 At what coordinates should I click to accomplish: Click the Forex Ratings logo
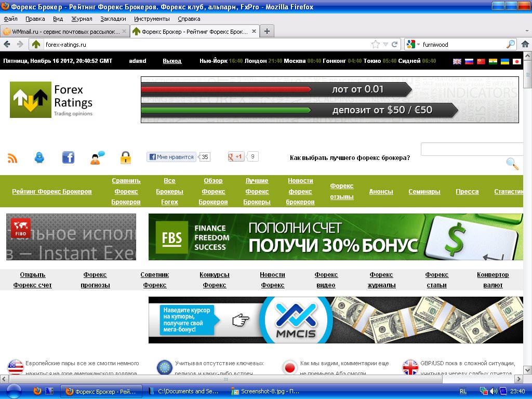[51, 100]
